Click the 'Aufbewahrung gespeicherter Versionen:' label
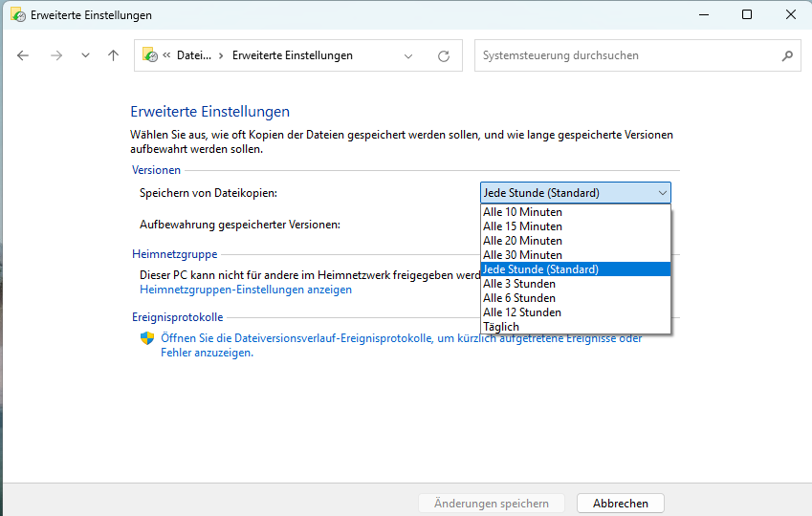This screenshot has height=516, width=812. click(240, 225)
